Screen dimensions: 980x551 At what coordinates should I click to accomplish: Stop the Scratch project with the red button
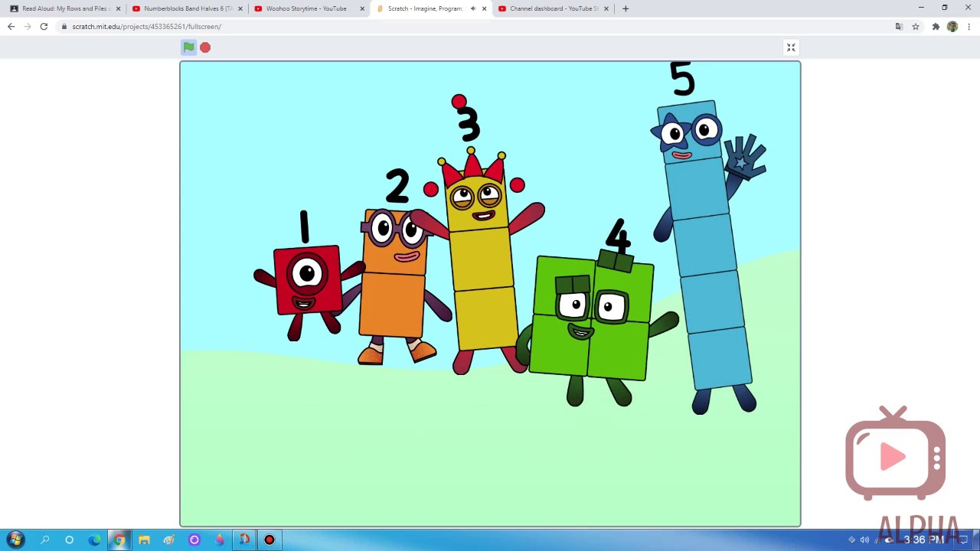(x=205, y=47)
